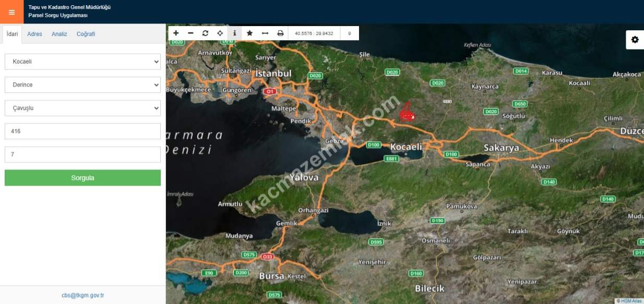Click the star favorites icon
Viewport: 644px width, 304px height.
click(249, 33)
